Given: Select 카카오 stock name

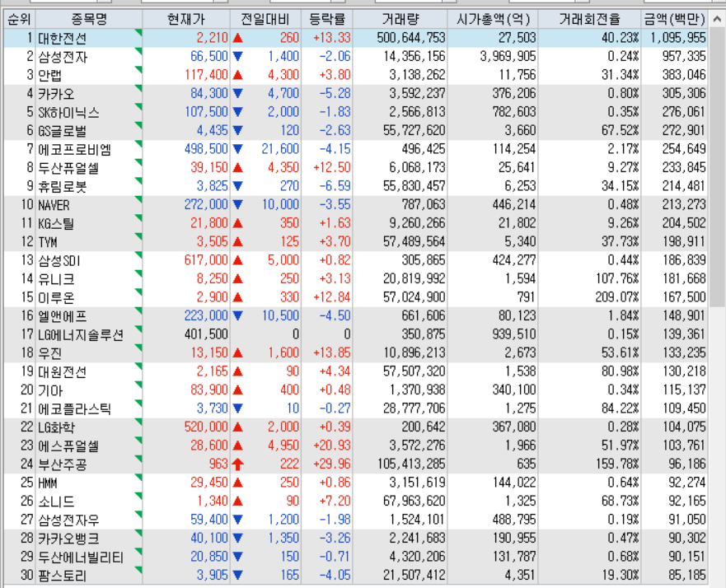Looking at the screenshot, I should click(56, 94).
